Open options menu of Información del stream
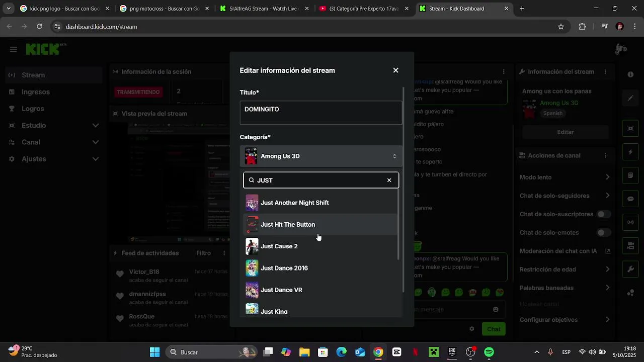Image resolution: width=644 pixels, height=362 pixels. click(605, 72)
